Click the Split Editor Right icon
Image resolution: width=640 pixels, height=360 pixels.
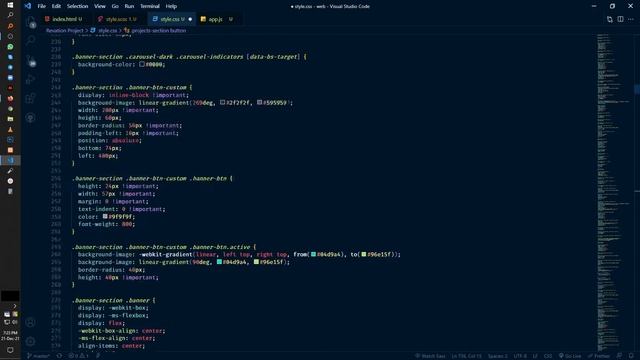[x=620, y=19]
